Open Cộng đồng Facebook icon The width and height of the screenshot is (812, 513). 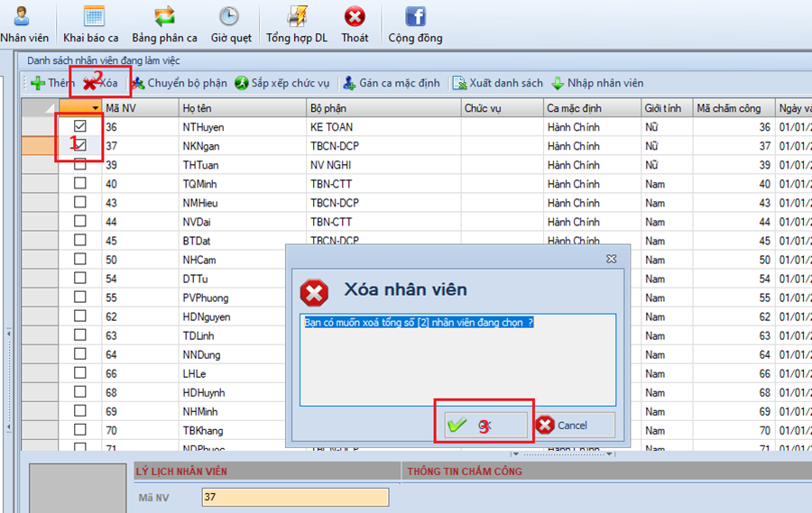415,17
